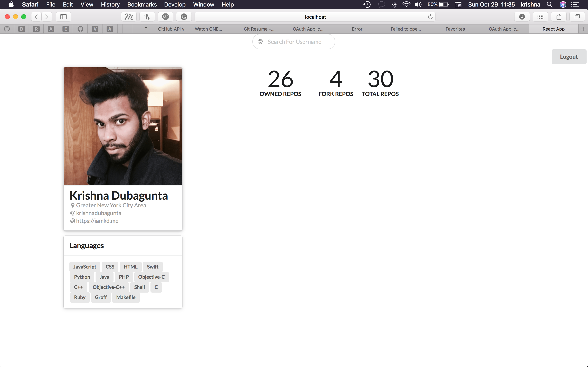Open the History menu
Screen dimensions: 588x367
coord(110,5)
